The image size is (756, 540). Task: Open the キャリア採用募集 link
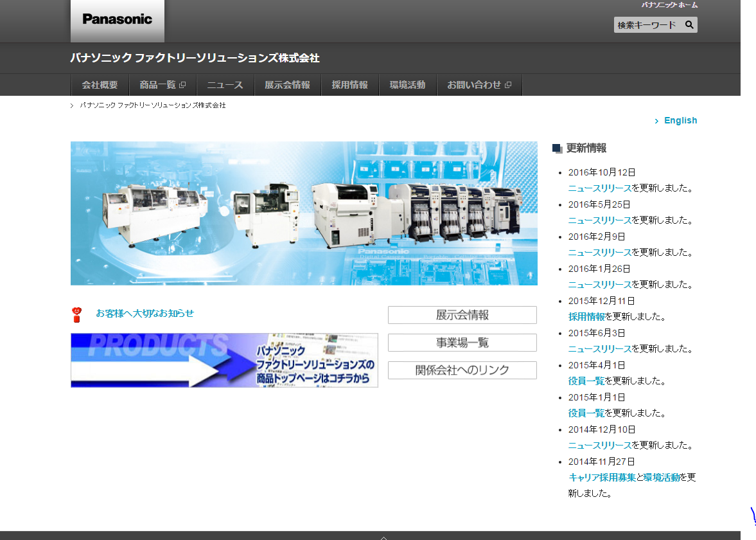602,478
